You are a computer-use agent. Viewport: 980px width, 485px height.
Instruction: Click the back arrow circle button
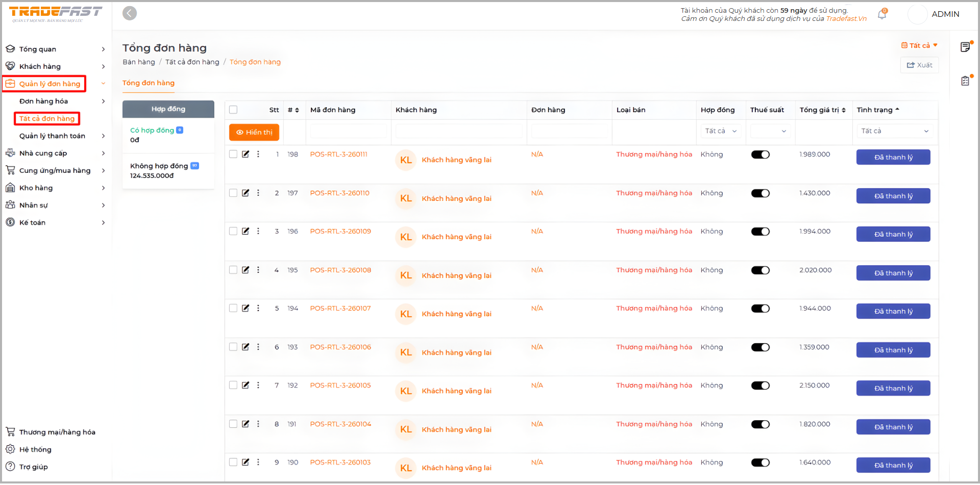pyautogui.click(x=130, y=13)
